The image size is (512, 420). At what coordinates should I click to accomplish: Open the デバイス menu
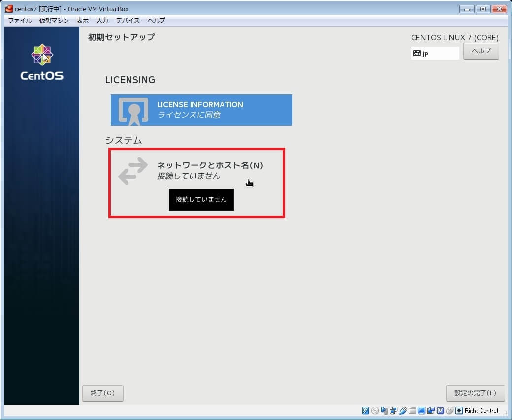click(128, 21)
